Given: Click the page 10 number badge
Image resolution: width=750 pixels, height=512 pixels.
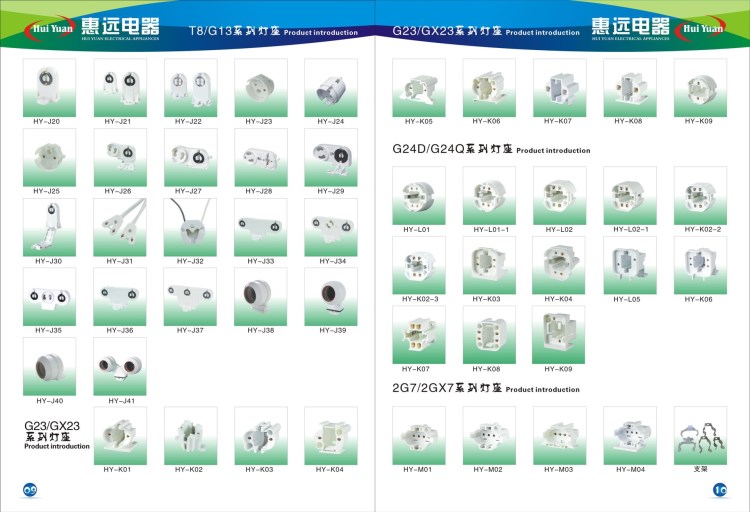Looking at the screenshot, I should click(719, 489).
